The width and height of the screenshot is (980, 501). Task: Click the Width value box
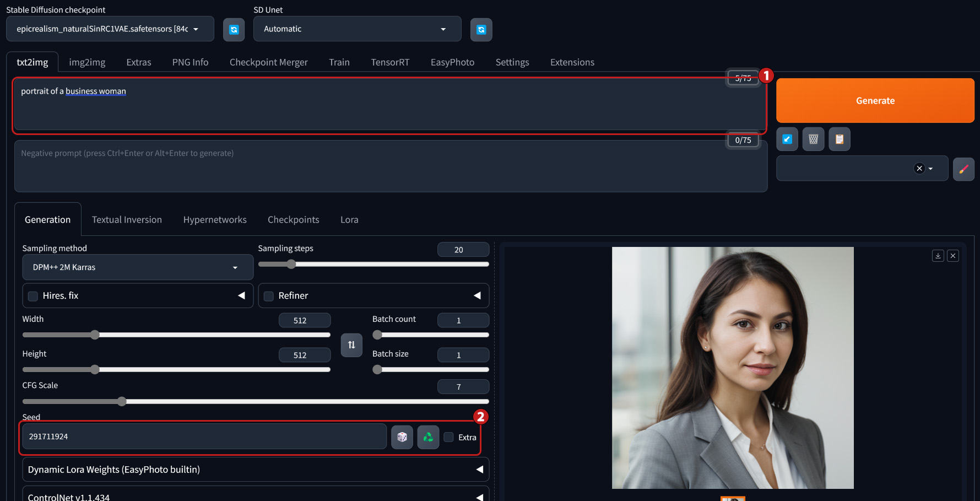point(305,320)
